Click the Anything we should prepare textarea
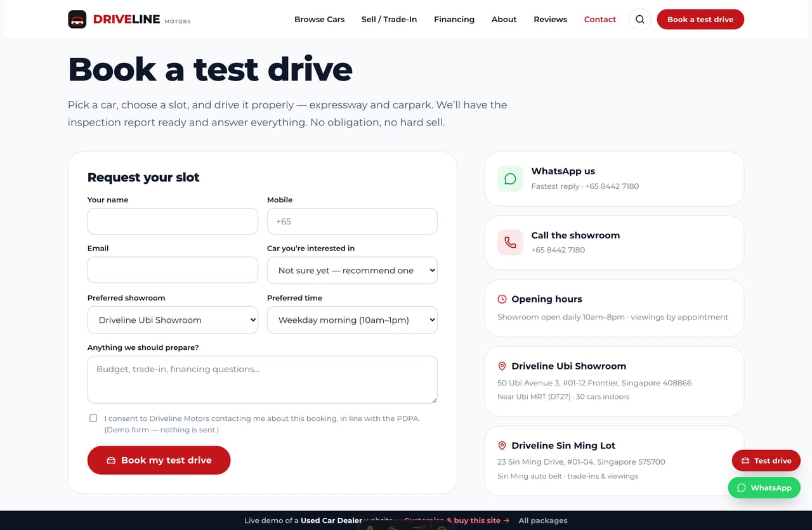The width and height of the screenshot is (812, 530). tap(262, 380)
